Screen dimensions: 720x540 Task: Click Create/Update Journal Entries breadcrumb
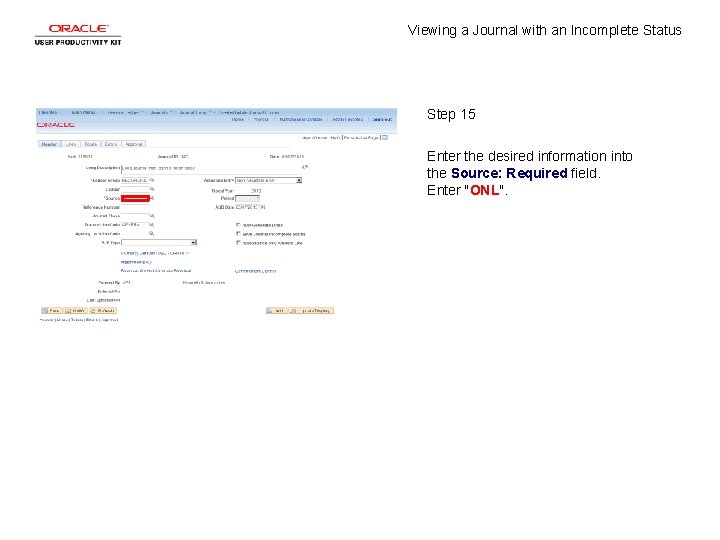pos(249,112)
